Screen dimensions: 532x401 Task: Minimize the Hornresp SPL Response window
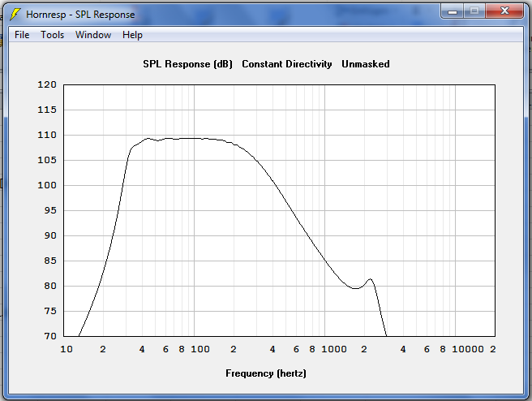452,11
